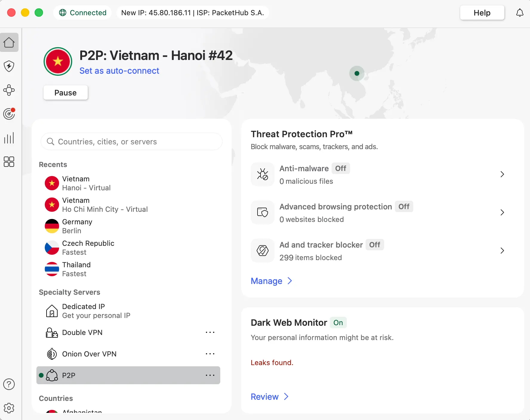The height and width of the screenshot is (420, 530).
Task: View the statistics sidebar icon
Action: (9, 138)
